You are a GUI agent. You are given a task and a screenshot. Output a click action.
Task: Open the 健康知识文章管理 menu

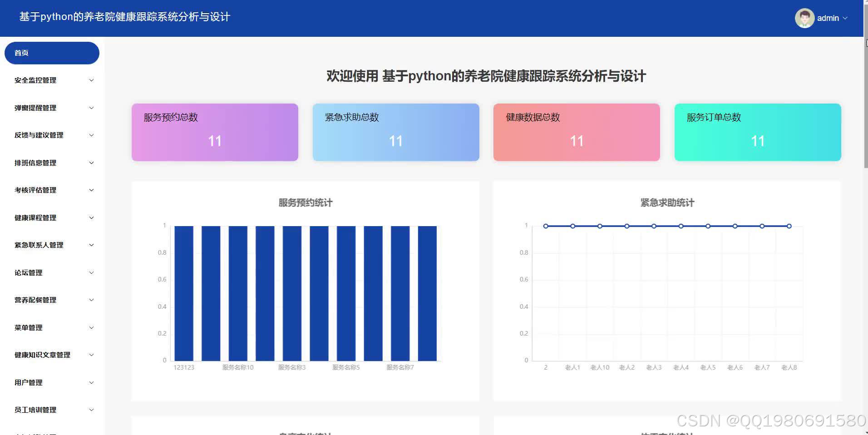coord(52,355)
